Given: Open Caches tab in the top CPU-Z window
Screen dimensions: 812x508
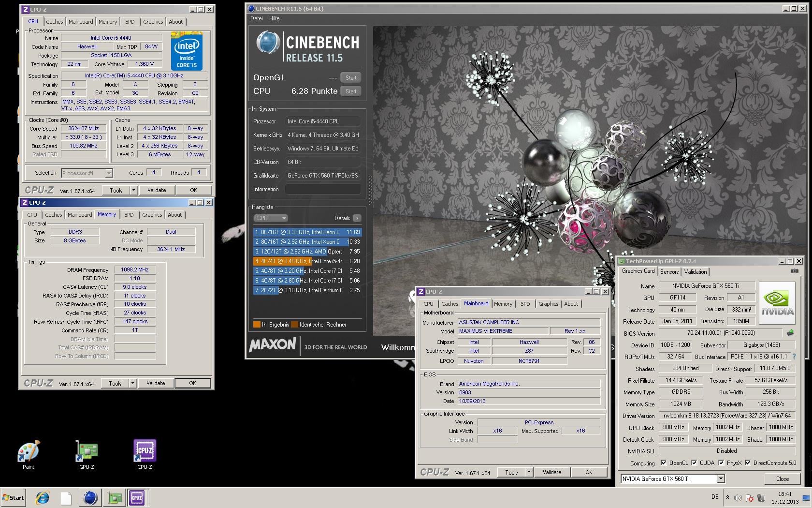Looking at the screenshot, I should 55,22.
